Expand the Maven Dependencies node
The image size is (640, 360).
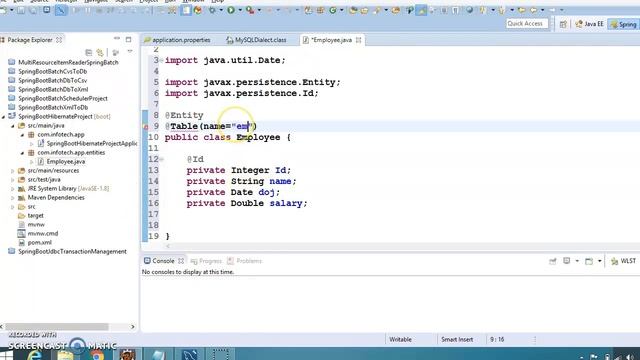coord(13,198)
